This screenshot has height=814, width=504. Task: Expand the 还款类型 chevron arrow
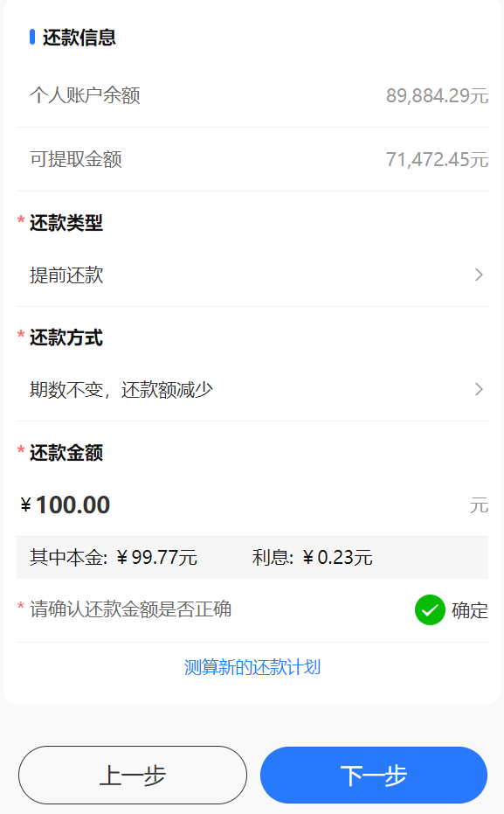coord(480,275)
